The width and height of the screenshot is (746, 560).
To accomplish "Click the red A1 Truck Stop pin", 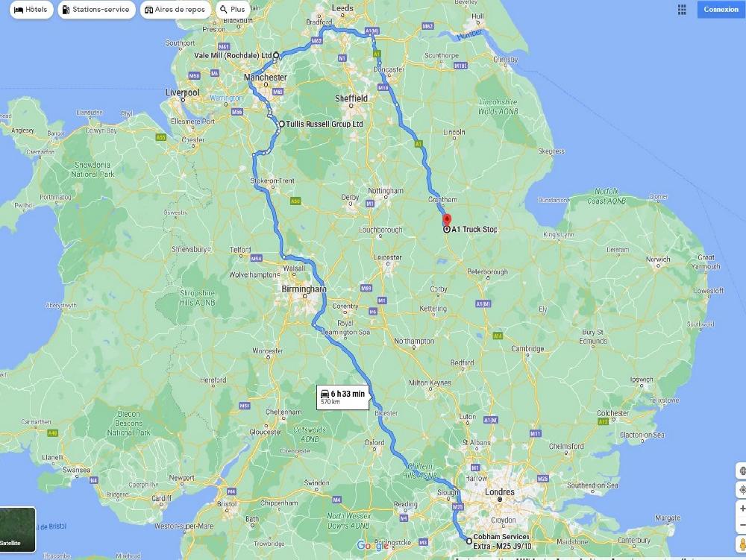I will pos(447,220).
